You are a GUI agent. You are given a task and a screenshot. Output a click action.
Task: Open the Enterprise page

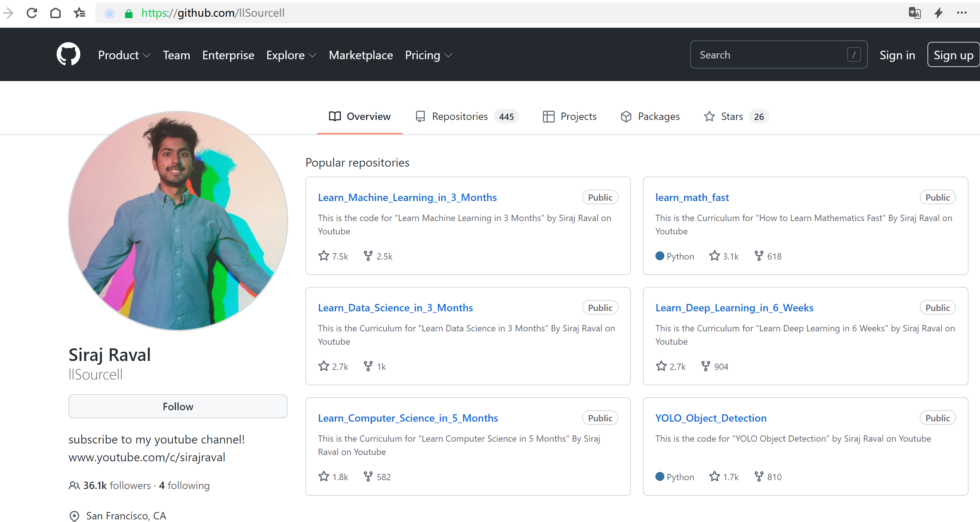tap(228, 55)
